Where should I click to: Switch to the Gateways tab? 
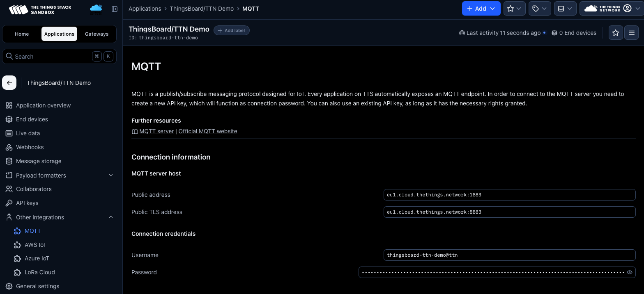(x=97, y=34)
